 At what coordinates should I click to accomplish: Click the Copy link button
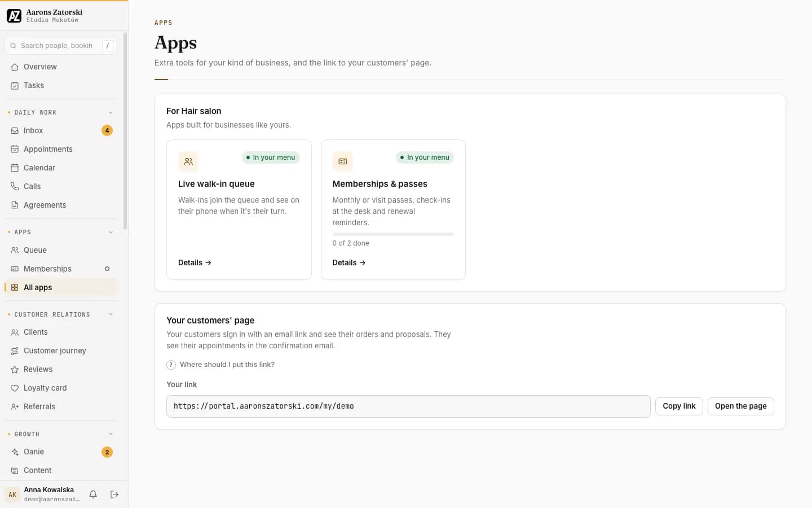[679, 406]
